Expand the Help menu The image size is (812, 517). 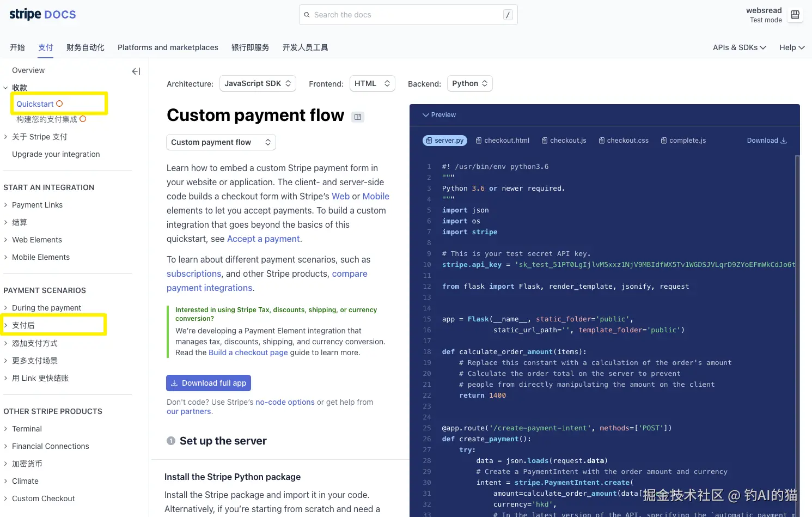[x=792, y=47]
